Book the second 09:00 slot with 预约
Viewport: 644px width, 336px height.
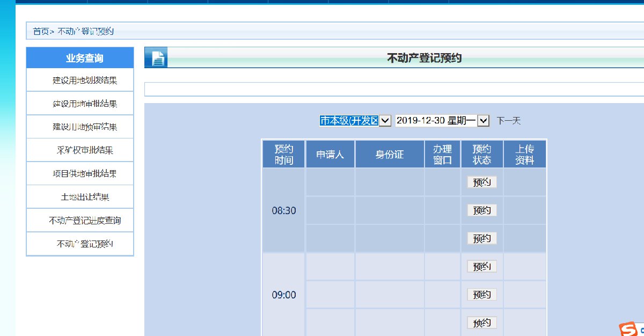(x=481, y=295)
